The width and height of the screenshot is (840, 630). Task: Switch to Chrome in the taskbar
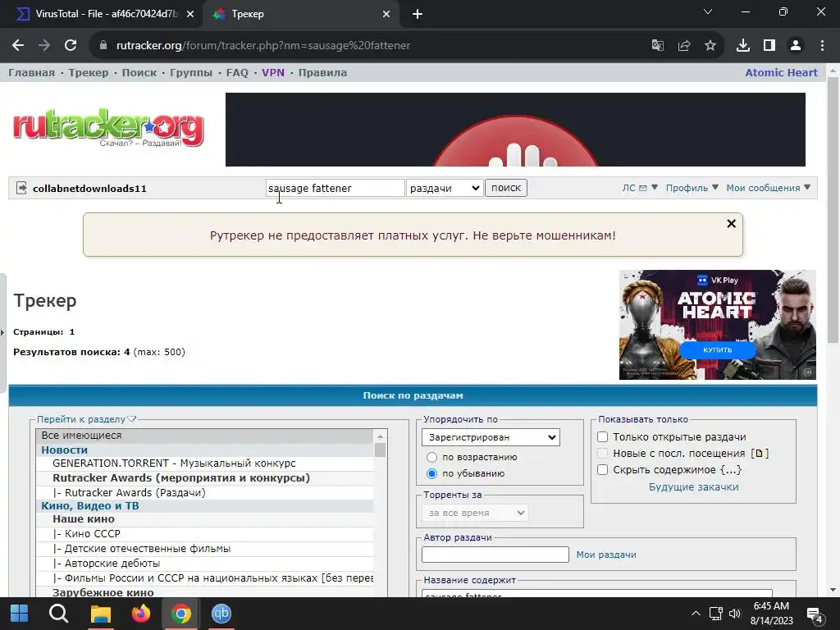coord(181,614)
